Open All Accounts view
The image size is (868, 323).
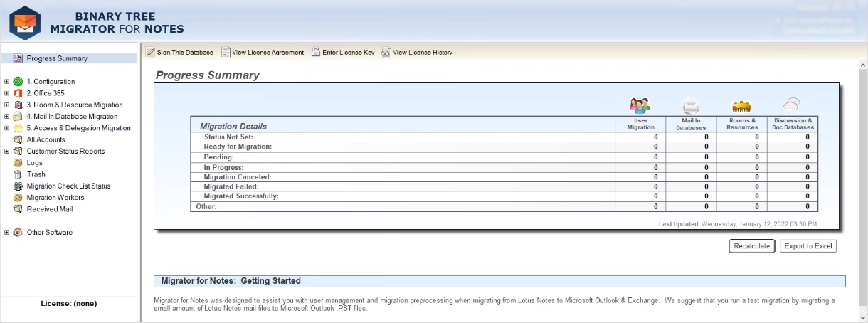(x=46, y=139)
